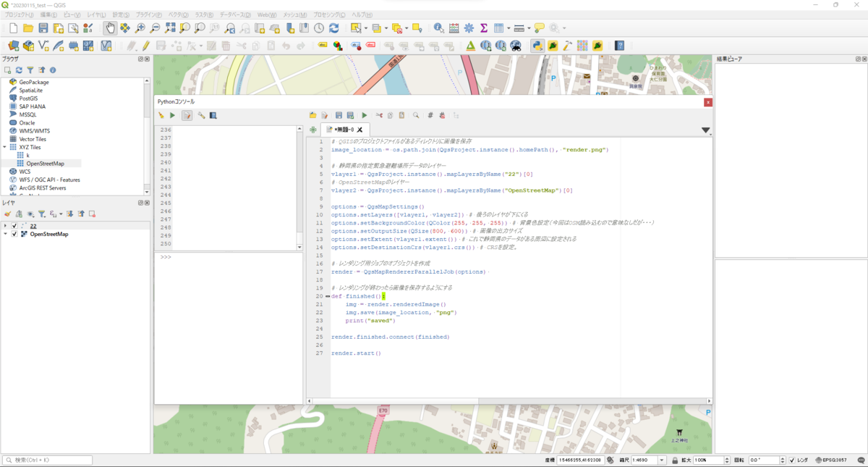
Task: Close the Python console panel
Action: [708, 102]
